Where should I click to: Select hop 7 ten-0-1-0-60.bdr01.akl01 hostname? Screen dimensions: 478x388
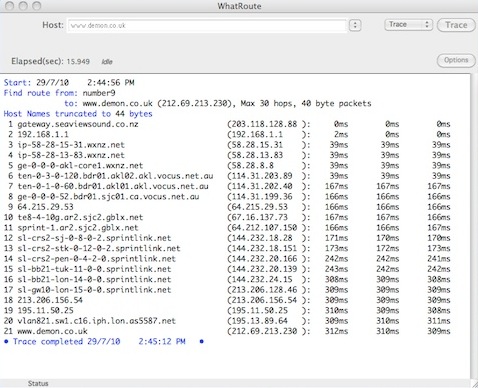(x=113, y=186)
